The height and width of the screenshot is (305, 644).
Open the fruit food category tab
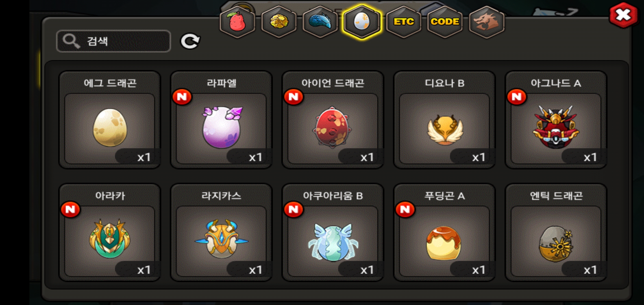(237, 22)
